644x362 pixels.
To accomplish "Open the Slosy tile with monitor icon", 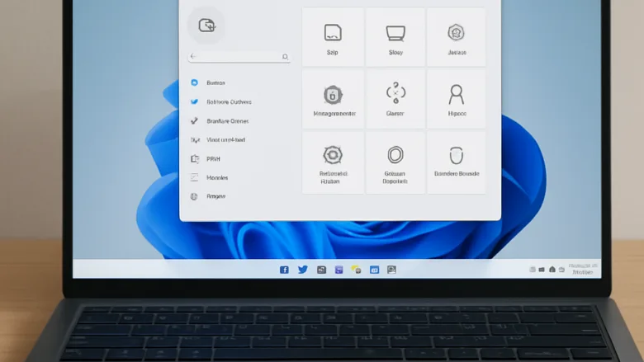I will 395,37.
